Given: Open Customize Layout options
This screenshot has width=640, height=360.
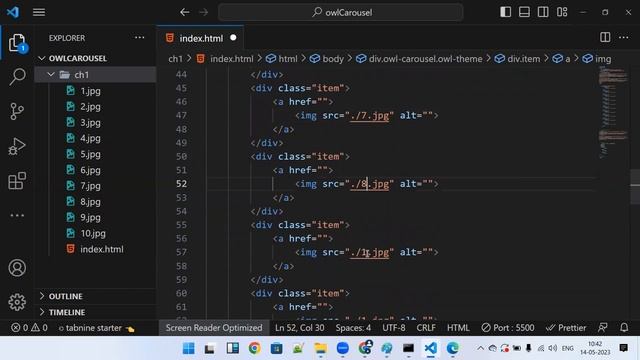Looking at the screenshot, I should pyautogui.click(x=562, y=12).
